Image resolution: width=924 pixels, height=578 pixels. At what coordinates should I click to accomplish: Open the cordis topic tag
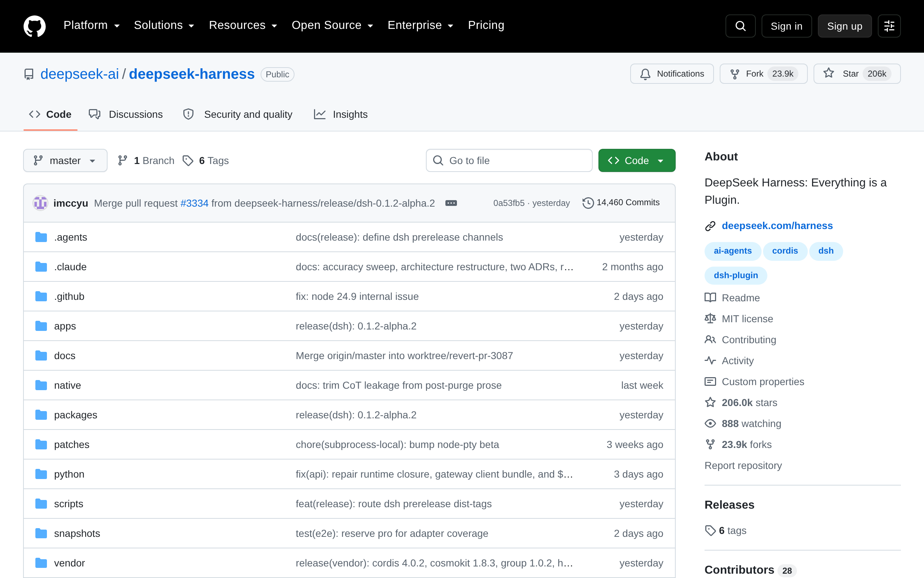[785, 251]
